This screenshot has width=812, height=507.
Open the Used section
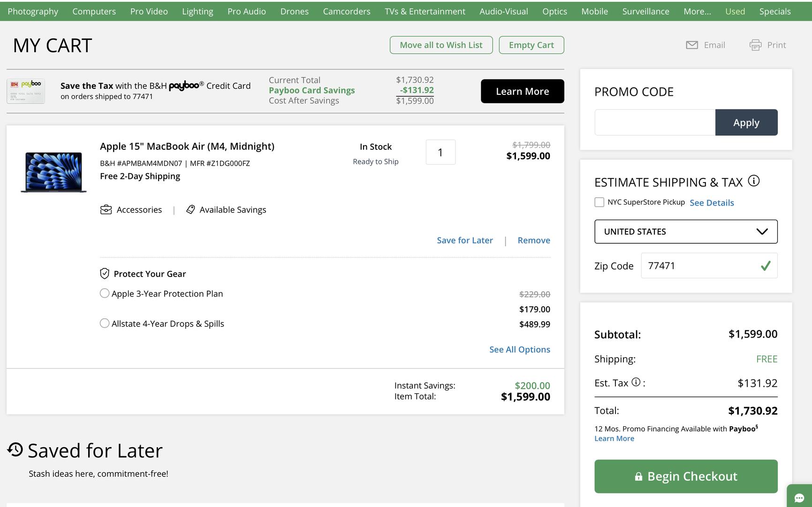click(735, 11)
